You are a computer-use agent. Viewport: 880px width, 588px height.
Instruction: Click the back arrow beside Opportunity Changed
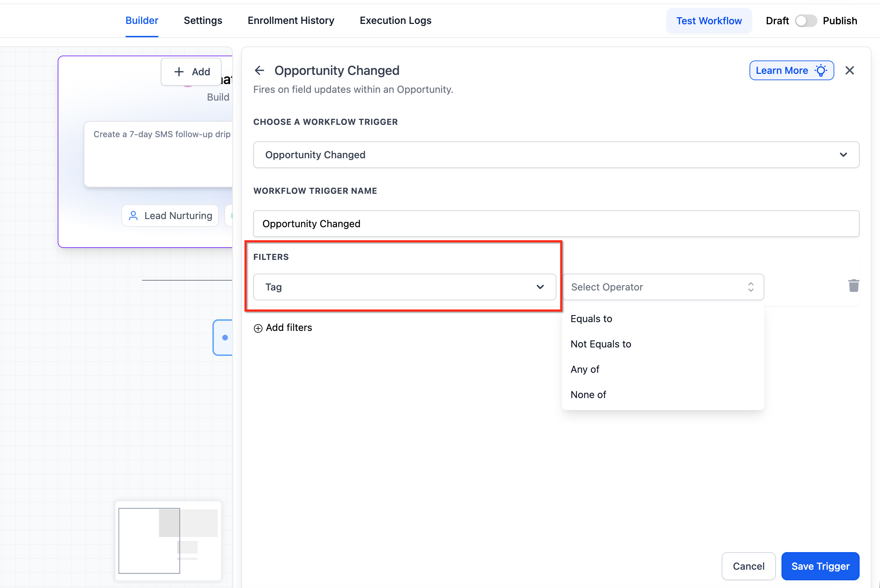259,70
